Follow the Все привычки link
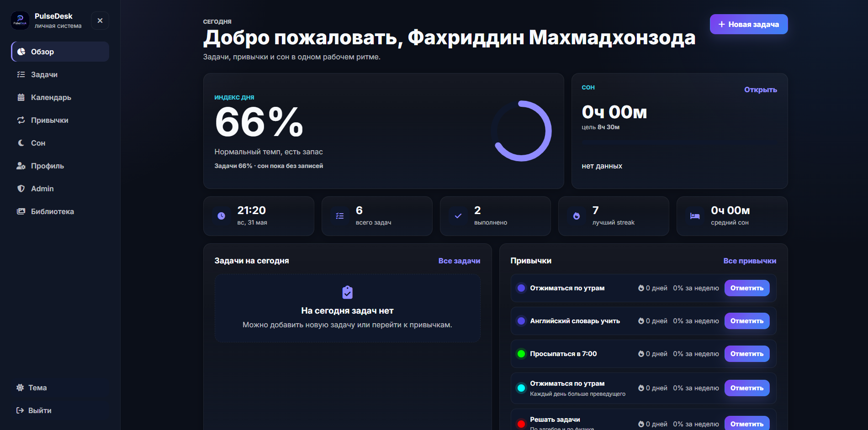This screenshot has width=868, height=430. click(750, 261)
